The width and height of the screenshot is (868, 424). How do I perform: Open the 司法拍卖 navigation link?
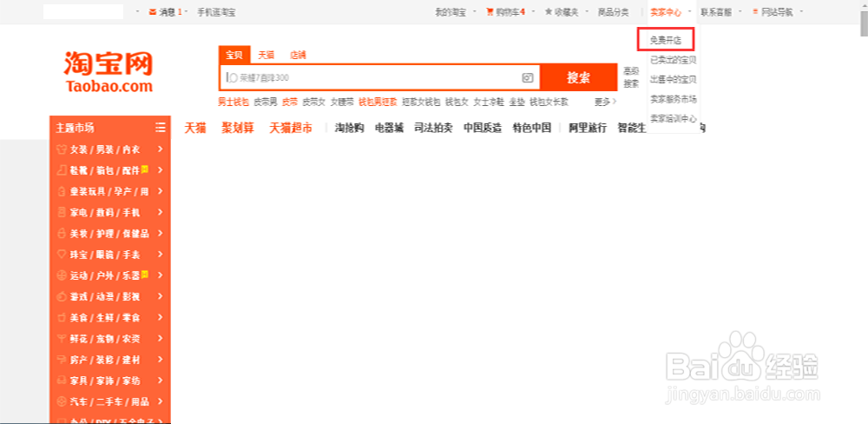tap(433, 128)
